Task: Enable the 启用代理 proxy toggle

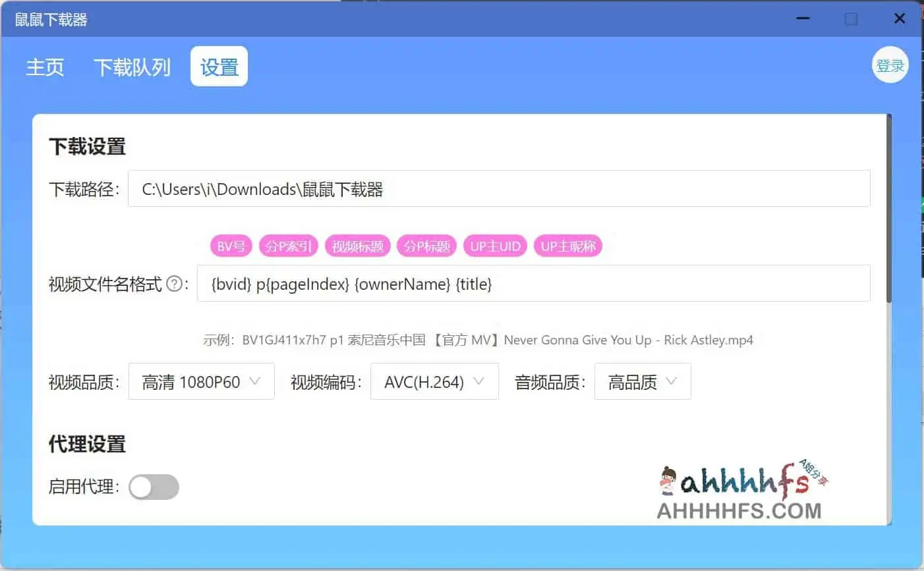Action: coord(154,487)
